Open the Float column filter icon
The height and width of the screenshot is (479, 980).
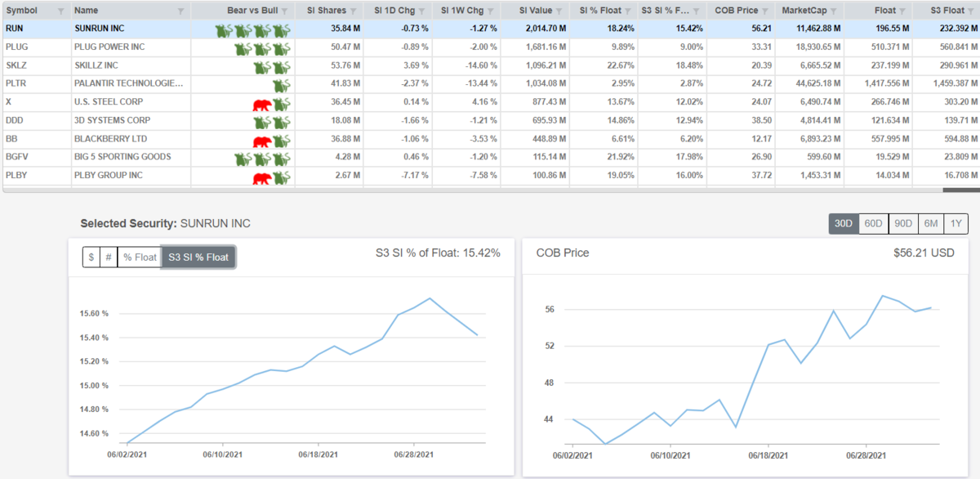(x=903, y=11)
